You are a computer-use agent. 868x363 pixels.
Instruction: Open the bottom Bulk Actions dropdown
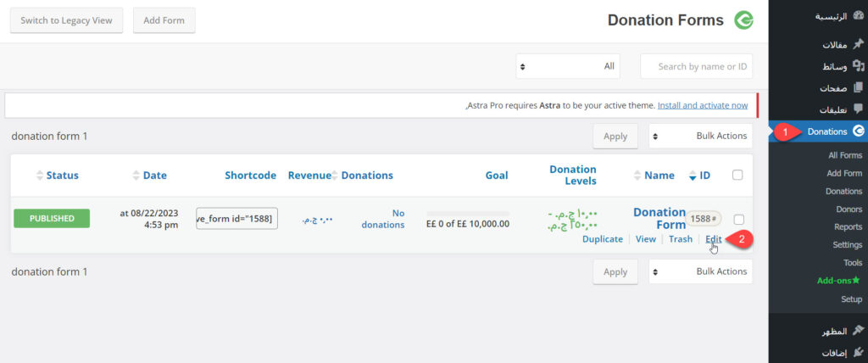coord(699,271)
